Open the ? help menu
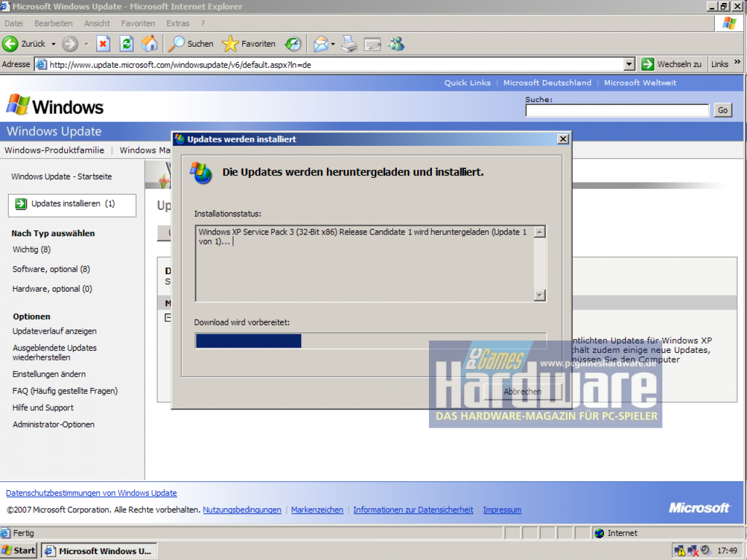Viewport: 747px width, 560px height. tap(203, 23)
